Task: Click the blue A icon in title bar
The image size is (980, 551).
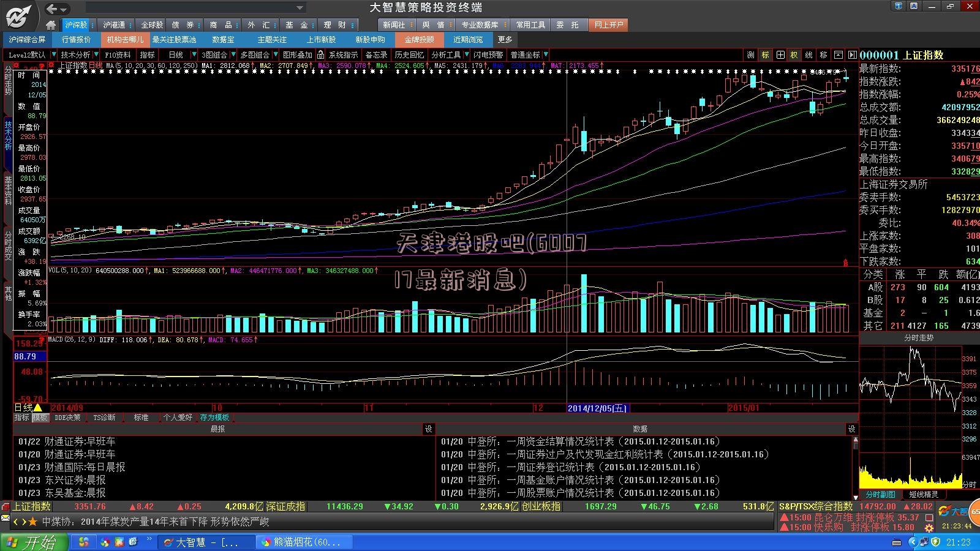Action: (914, 7)
